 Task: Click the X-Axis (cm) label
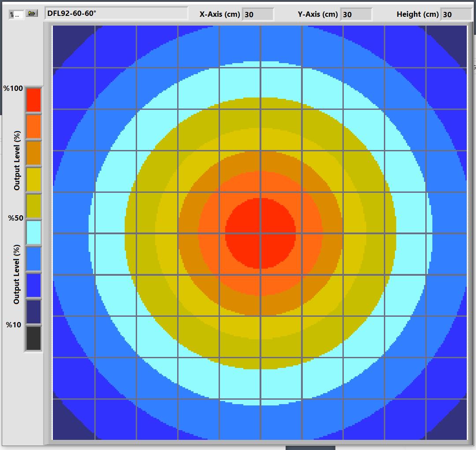(220, 14)
